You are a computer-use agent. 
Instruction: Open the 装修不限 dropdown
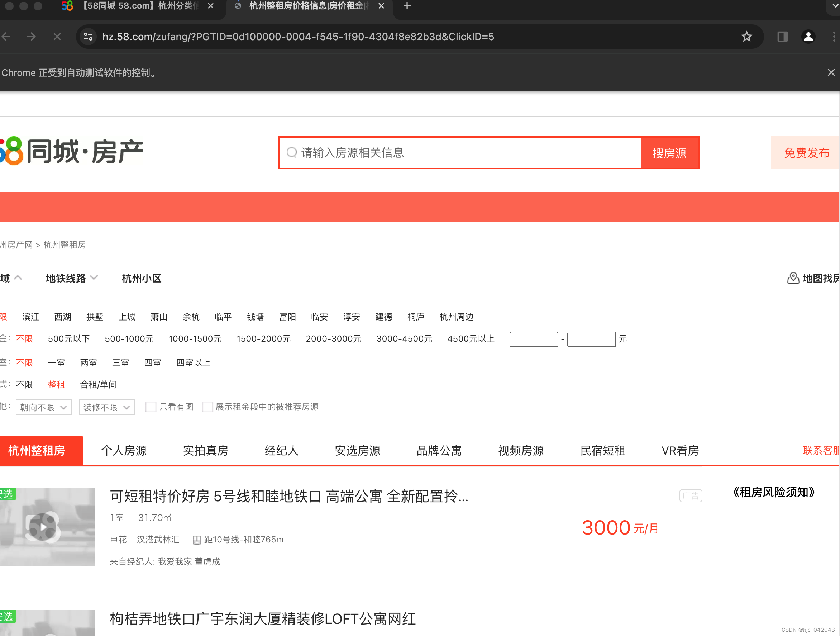107,407
